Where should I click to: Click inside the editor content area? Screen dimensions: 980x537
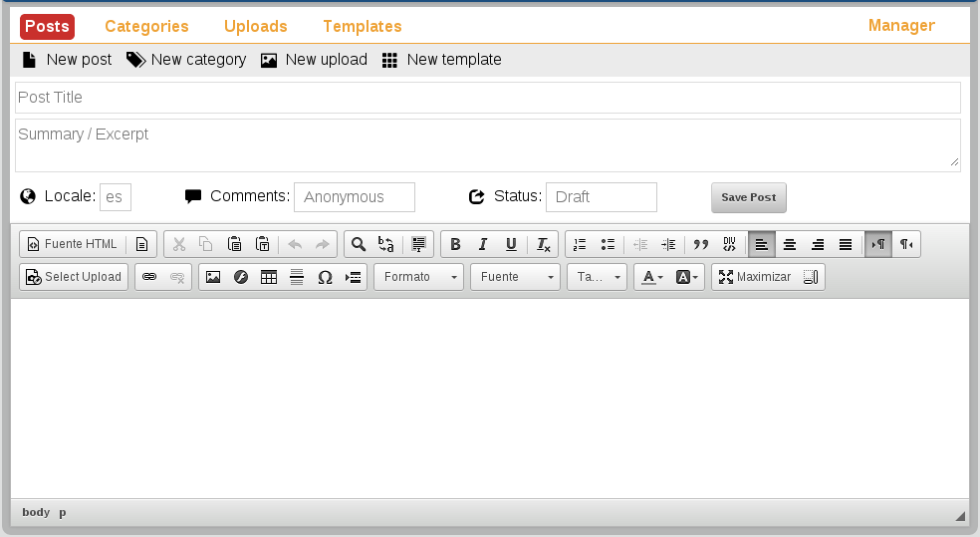point(490,399)
